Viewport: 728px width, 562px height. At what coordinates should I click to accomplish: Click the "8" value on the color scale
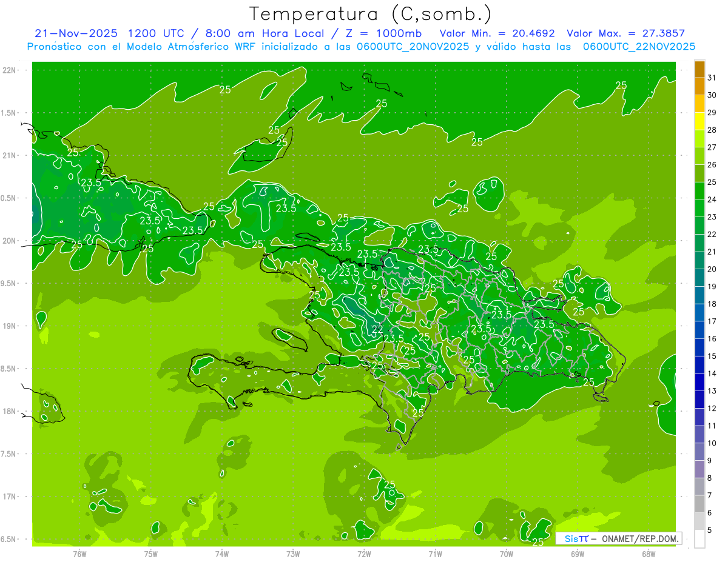pos(710,478)
